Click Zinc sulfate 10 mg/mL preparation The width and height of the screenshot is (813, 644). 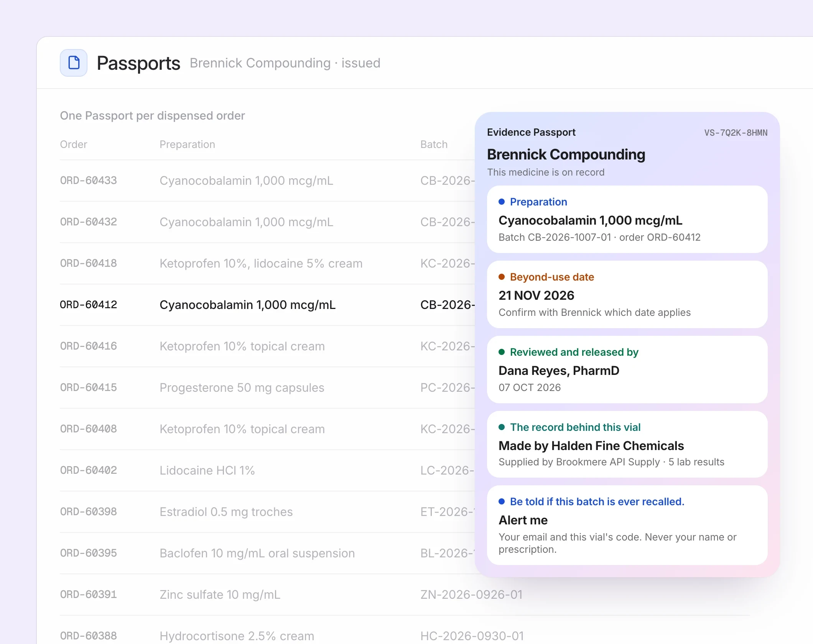coord(220,595)
